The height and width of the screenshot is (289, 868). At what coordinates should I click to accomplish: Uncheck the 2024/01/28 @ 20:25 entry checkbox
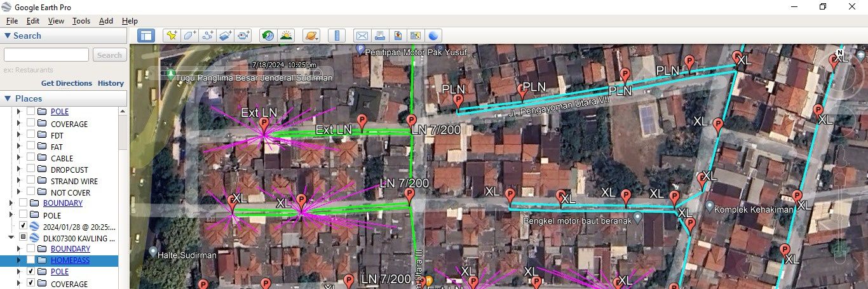click(x=23, y=226)
